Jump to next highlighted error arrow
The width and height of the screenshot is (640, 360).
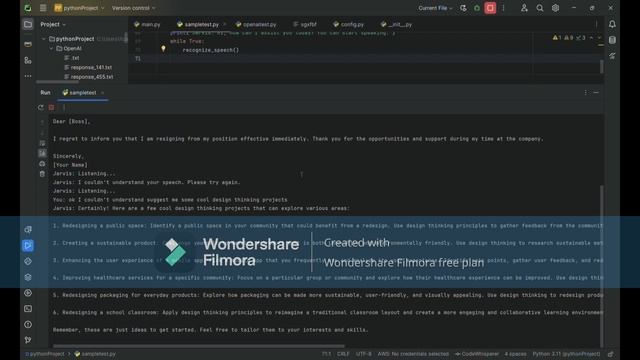point(600,38)
